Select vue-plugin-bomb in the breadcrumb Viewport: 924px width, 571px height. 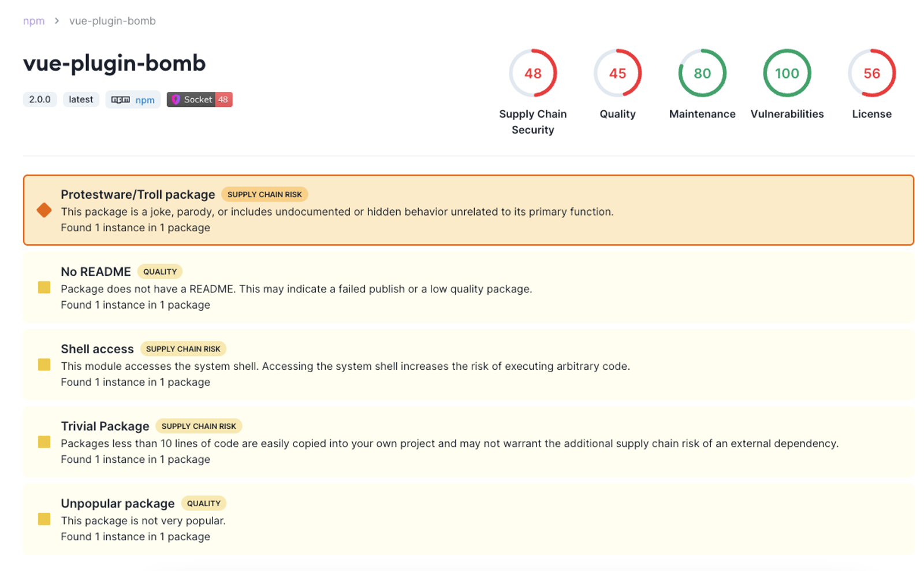point(113,21)
